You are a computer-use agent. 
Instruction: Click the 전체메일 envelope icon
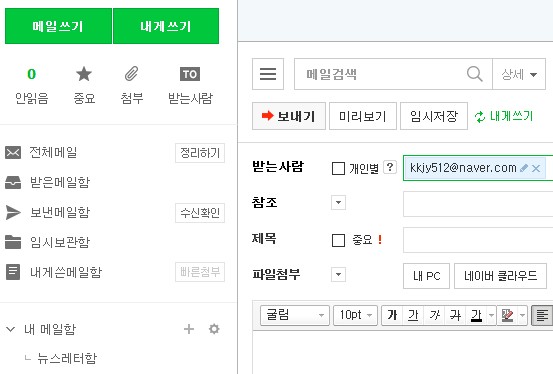pos(13,152)
